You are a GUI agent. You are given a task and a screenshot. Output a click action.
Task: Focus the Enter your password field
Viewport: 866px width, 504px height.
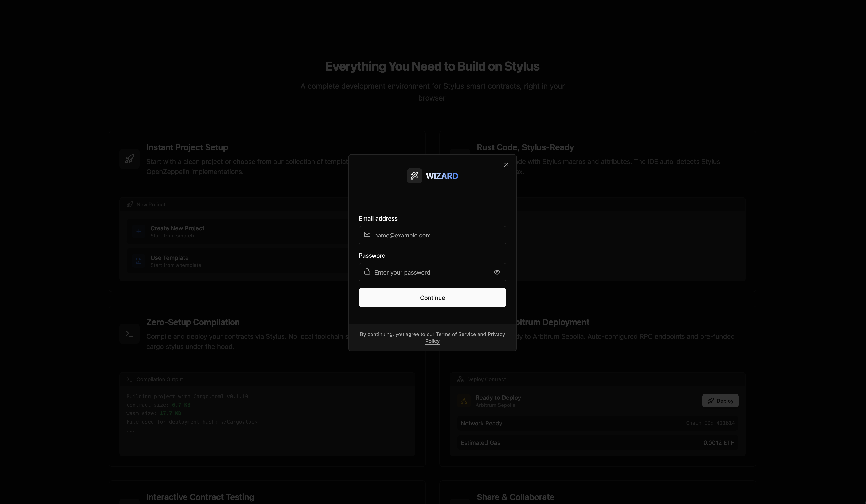(x=432, y=272)
